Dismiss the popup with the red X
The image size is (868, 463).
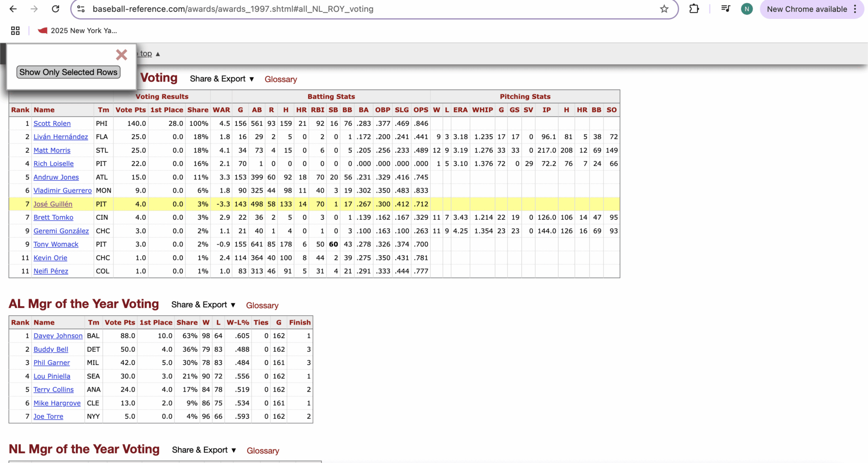point(121,55)
